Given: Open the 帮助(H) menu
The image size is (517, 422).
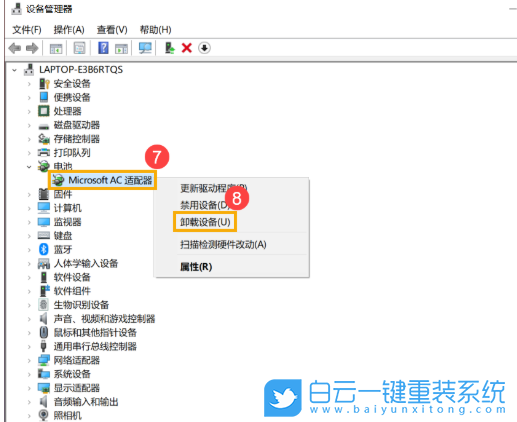Looking at the screenshot, I should click(x=155, y=30).
